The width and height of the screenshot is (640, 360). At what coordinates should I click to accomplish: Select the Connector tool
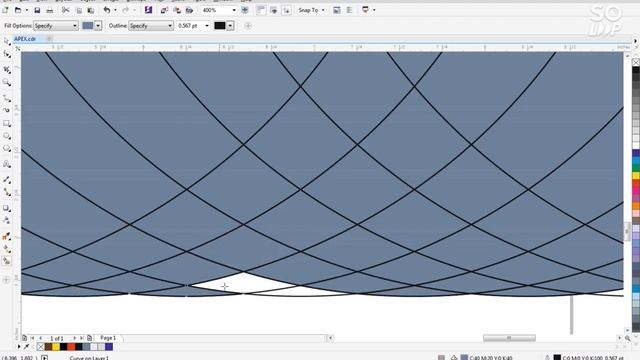tap(7, 192)
